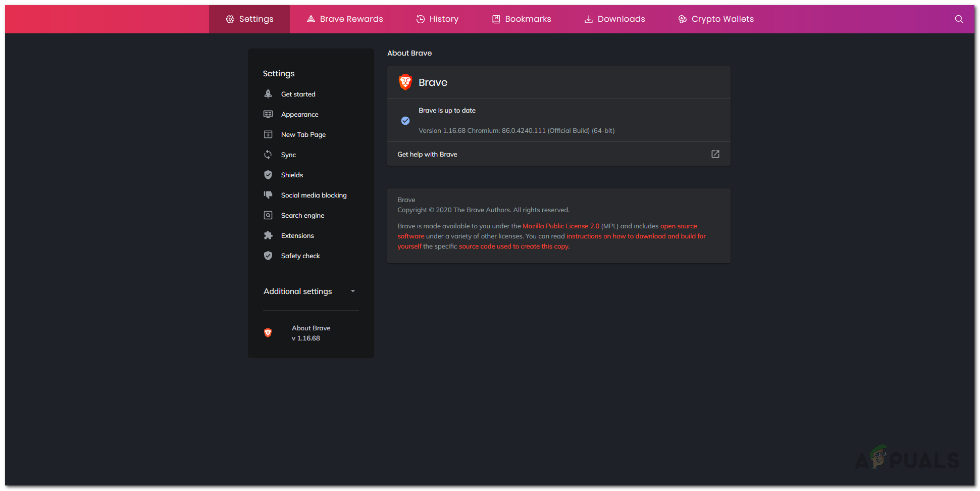This screenshot has width=980, height=491.
Task: Open the Mozilla Public License 2.0 link
Action: coord(560,226)
